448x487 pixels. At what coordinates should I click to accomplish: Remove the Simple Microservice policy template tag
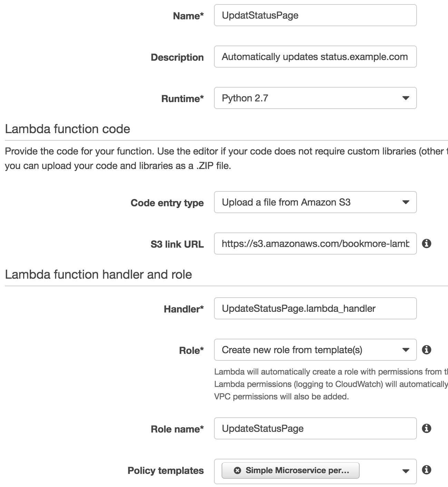[x=237, y=470]
